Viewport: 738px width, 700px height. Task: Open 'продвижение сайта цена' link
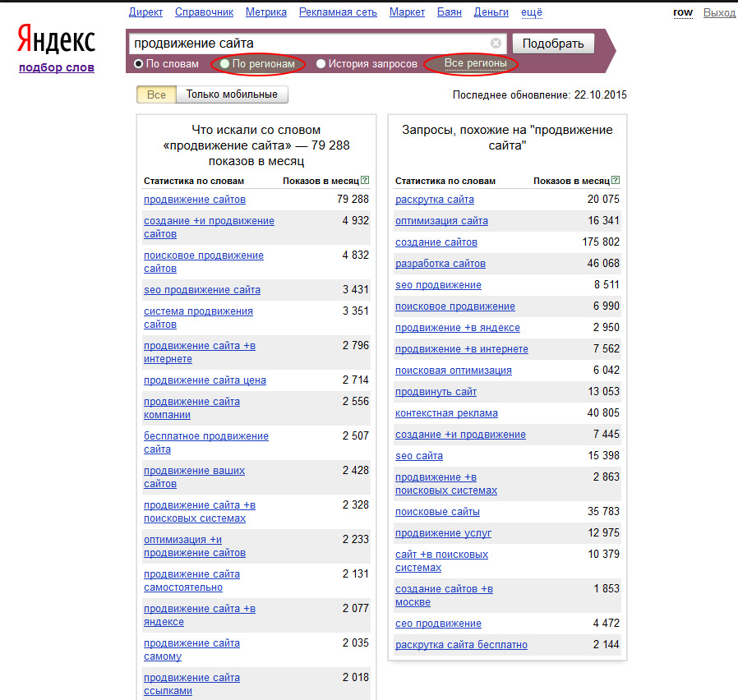(205, 380)
